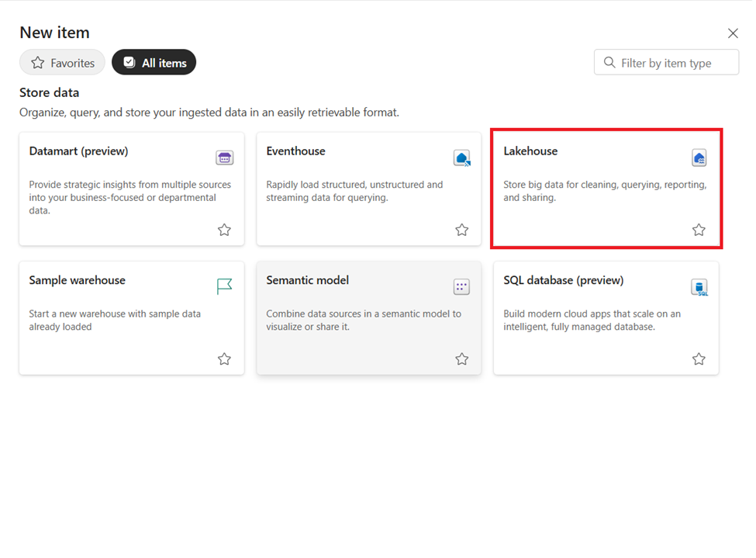Switch to the Favorites tab

(x=62, y=63)
